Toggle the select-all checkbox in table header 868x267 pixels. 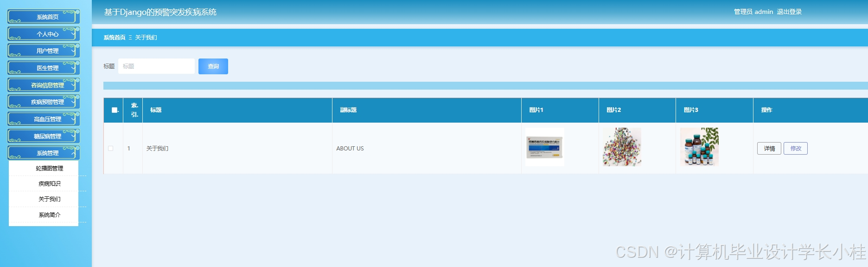tap(115, 110)
